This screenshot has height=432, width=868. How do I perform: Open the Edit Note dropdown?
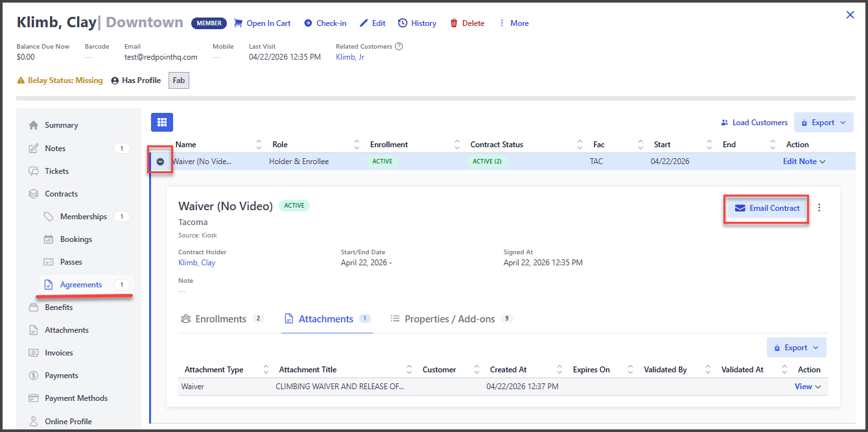tap(804, 162)
